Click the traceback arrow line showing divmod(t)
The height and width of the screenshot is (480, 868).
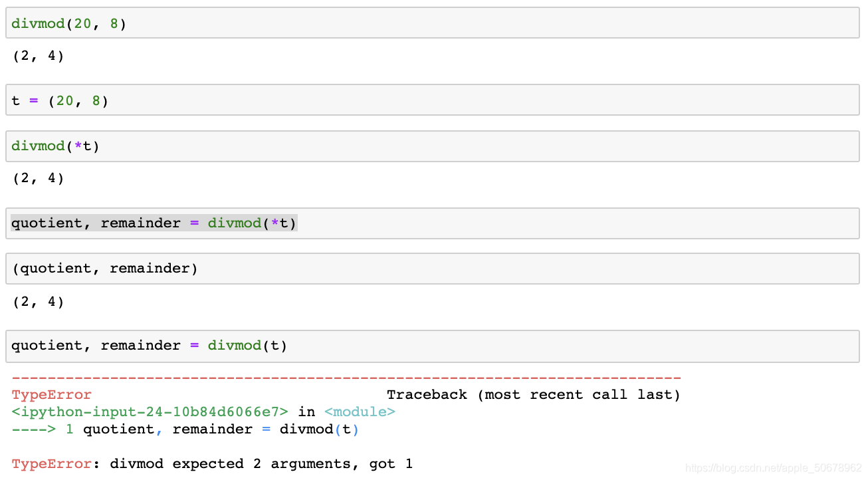click(x=185, y=429)
